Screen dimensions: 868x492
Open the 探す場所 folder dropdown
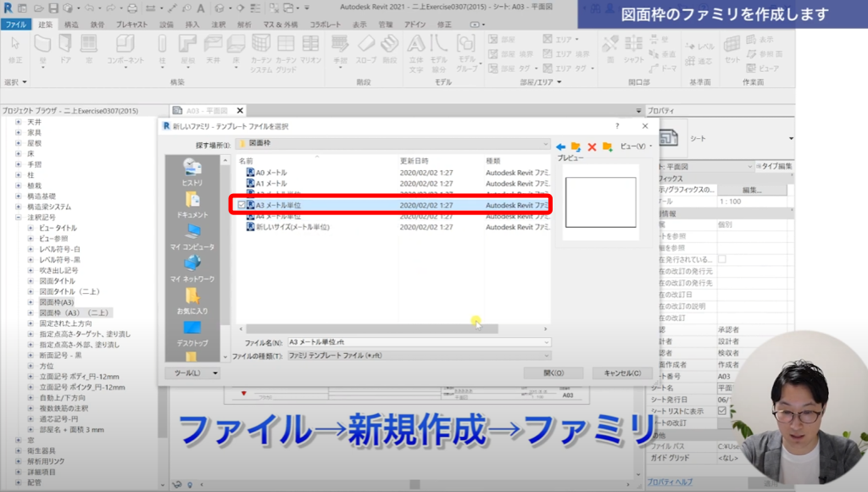pyautogui.click(x=547, y=145)
